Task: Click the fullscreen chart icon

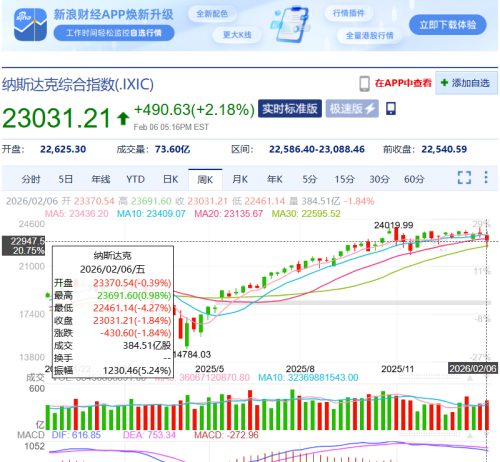Action: point(464,178)
